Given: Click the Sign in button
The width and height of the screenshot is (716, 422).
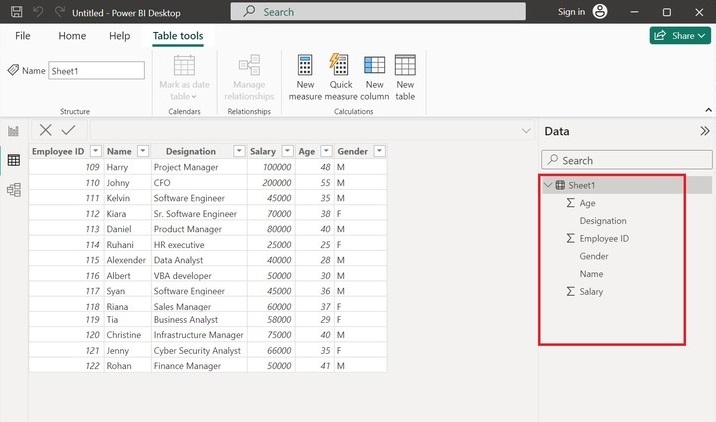Looking at the screenshot, I should 571,12.
